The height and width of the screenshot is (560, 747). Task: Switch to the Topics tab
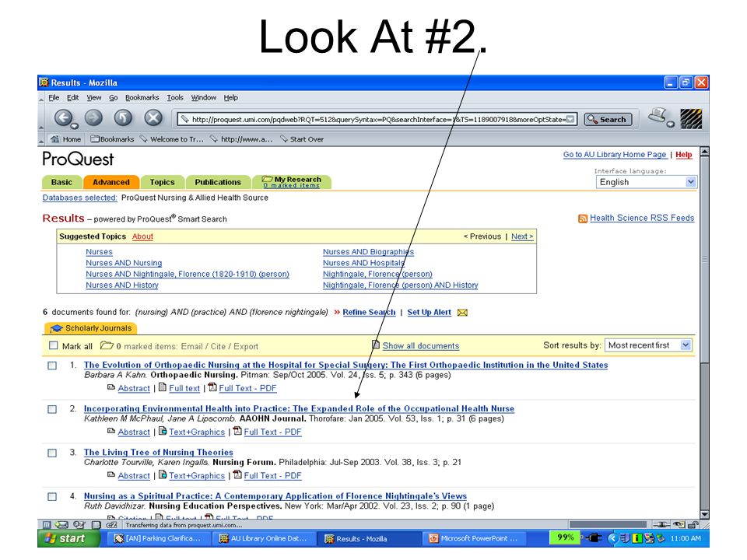tap(162, 182)
